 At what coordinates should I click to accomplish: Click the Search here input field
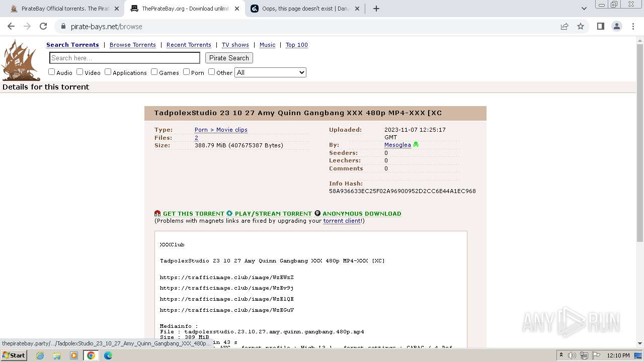pyautogui.click(x=125, y=58)
